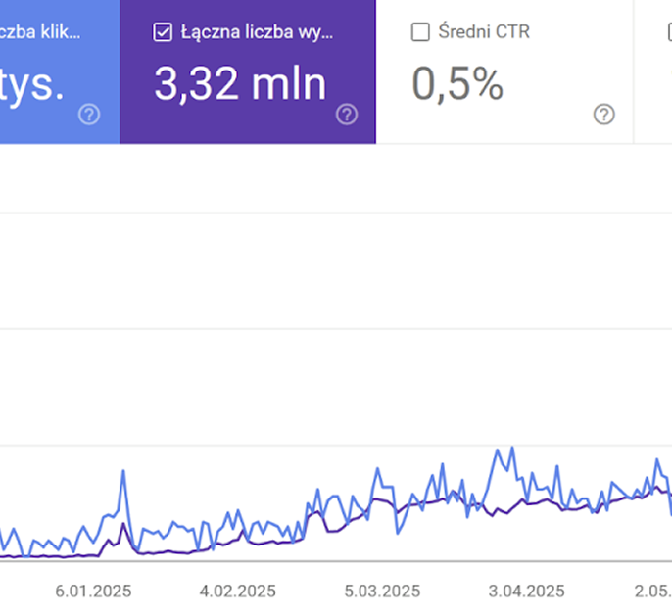This screenshot has width=672, height=616.
Task: Select the Łączna liczba wy... card title
Action: tap(258, 32)
